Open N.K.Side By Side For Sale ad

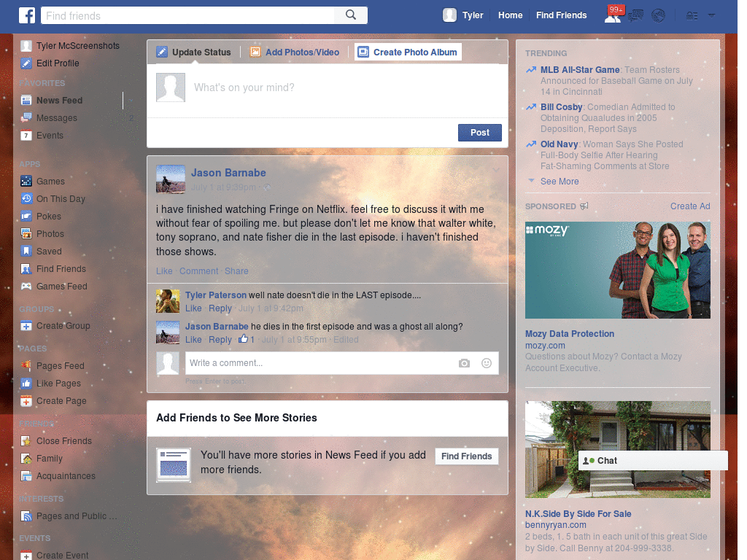(x=578, y=514)
